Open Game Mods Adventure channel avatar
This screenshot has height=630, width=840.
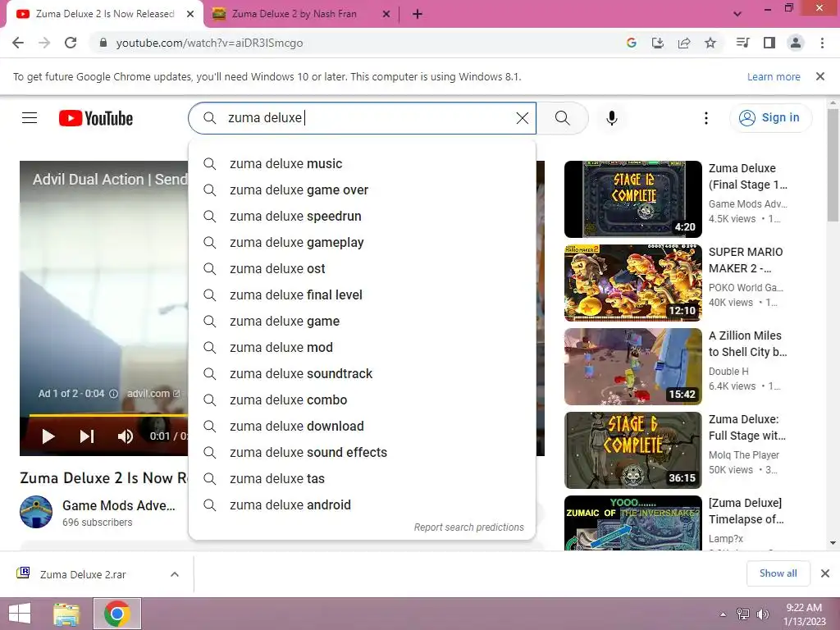[x=36, y=512]
